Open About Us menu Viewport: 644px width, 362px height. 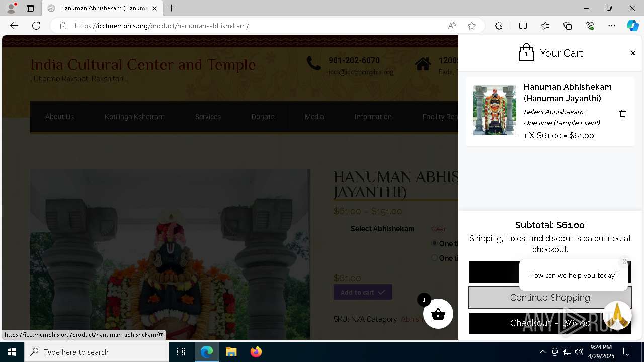coord(59,117)
